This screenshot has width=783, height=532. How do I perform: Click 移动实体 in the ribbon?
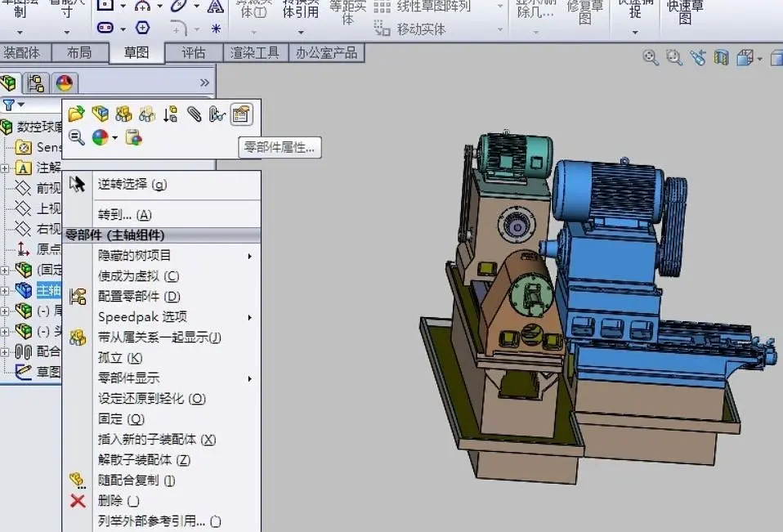[421, 29]
